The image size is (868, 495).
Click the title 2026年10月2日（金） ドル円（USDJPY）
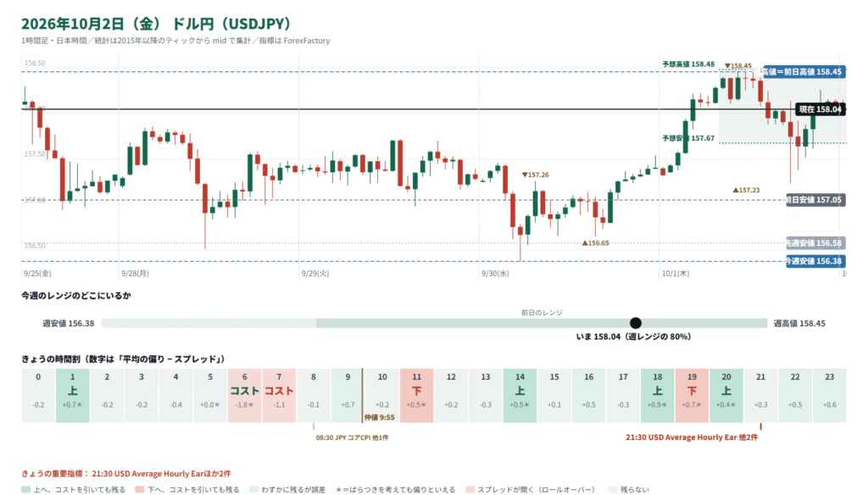tap(156, 24)
